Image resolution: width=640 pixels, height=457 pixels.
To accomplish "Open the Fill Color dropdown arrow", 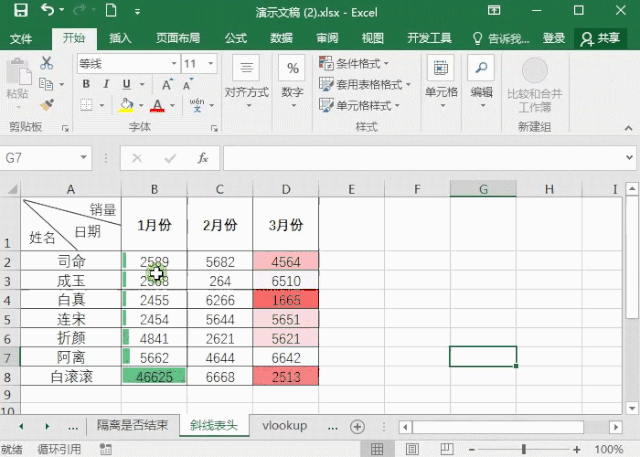I will pos(141,105).
